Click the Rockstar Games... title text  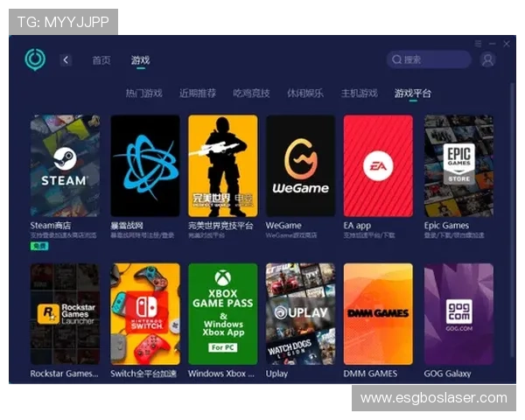[x=64, y=374]
